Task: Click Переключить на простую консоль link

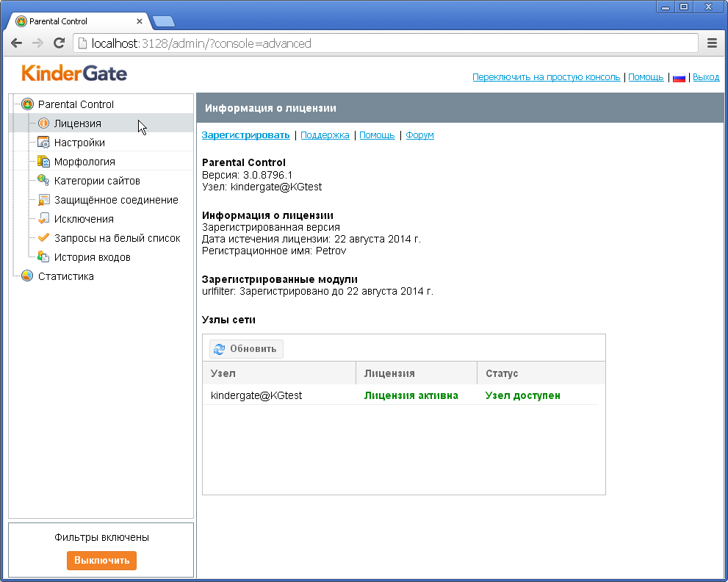Action: (546, 77)
